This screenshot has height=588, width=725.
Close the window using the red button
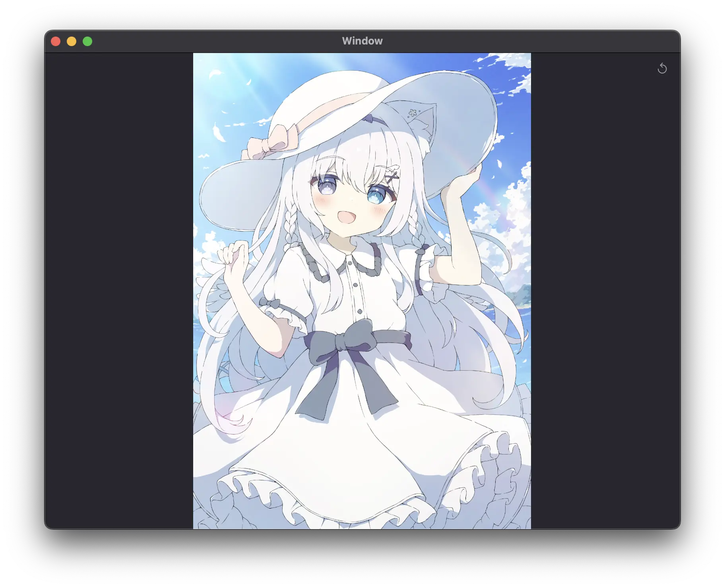56,41
